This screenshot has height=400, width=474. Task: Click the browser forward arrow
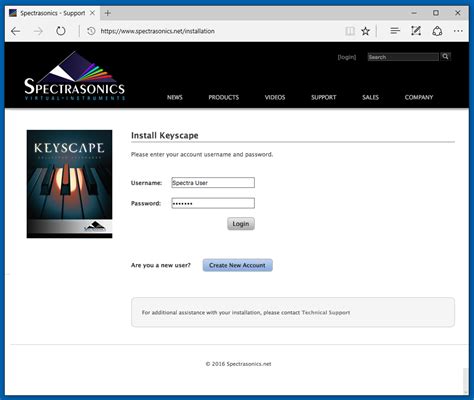(x=38, y=31)
